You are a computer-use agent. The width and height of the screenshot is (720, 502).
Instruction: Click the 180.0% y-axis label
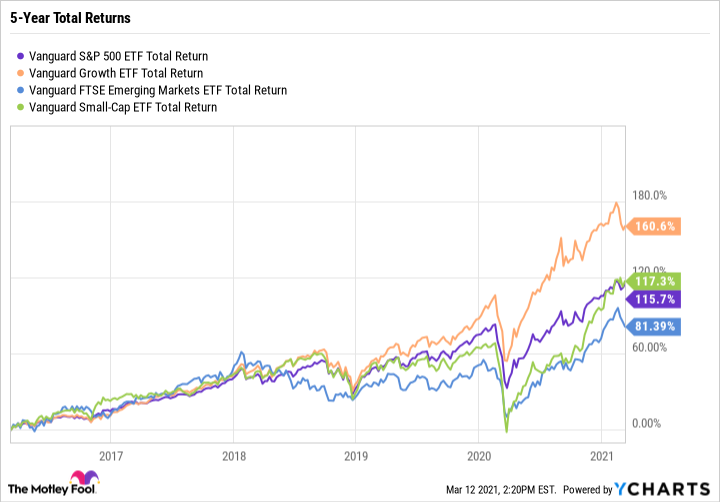click(x=649, y=195)
